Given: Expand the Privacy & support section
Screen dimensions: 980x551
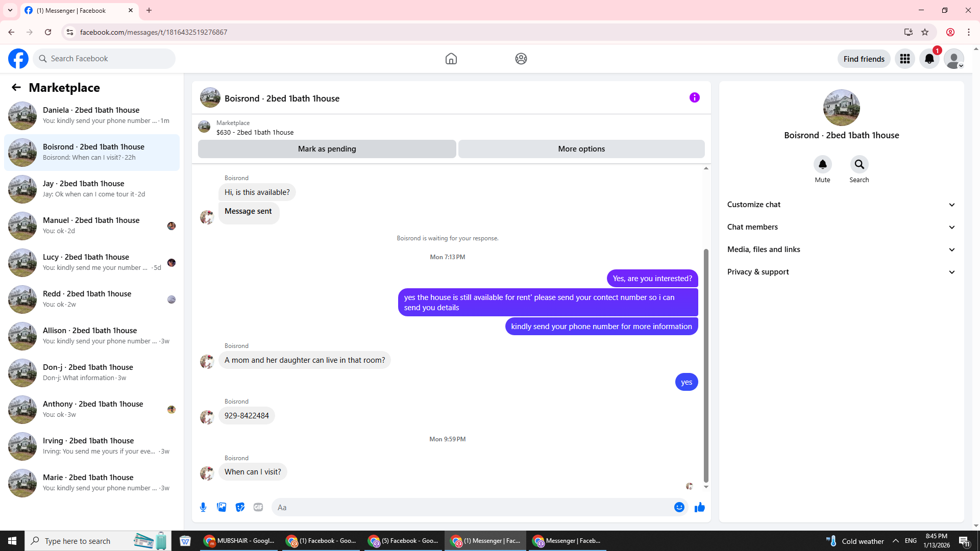Looking at the screenshot, I should [x=841, y=272].
